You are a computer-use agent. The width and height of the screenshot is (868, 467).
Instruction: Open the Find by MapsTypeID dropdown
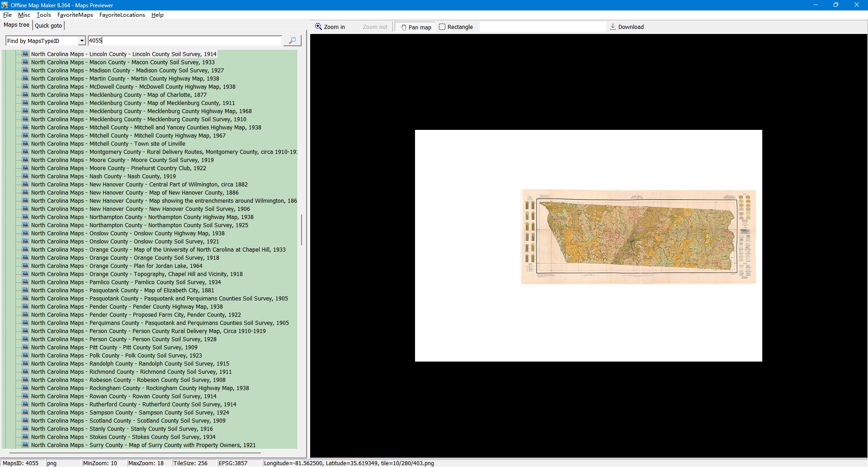click(81, 41)
